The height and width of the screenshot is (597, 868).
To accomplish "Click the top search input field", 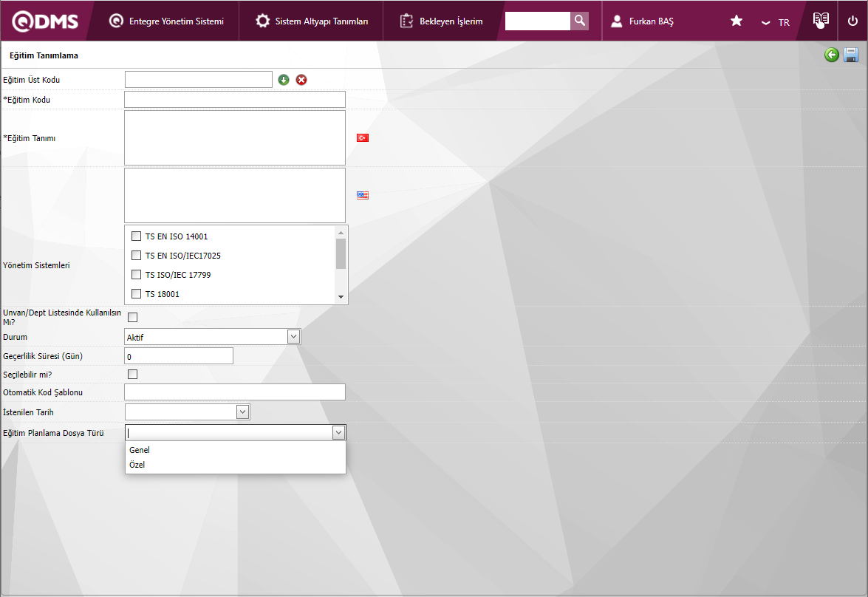I will tap(538, 21).
